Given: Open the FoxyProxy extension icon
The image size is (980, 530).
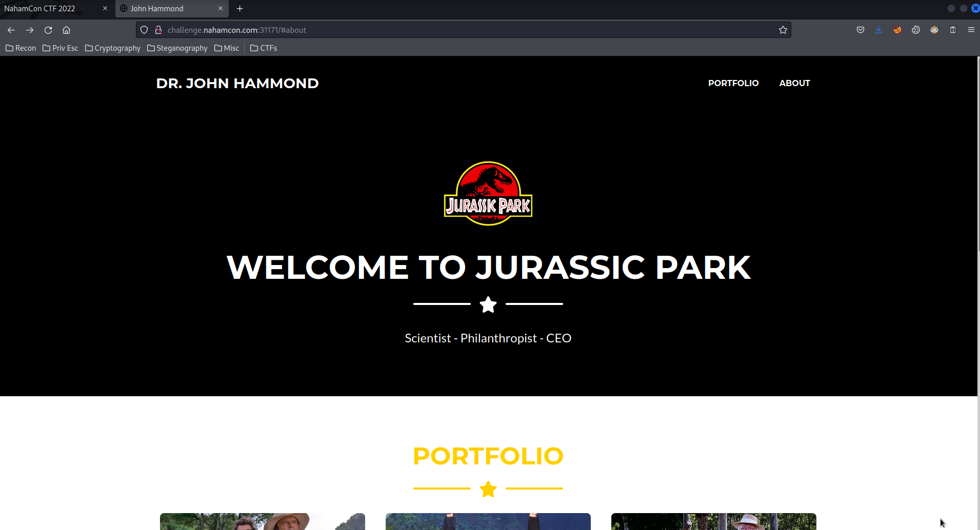Looking at the screenshot, I should click(x=897, y=30).
